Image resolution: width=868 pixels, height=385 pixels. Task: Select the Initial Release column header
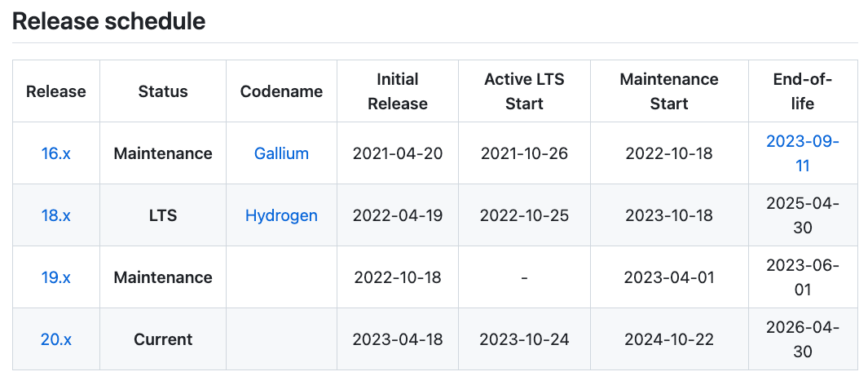(398, 91)
